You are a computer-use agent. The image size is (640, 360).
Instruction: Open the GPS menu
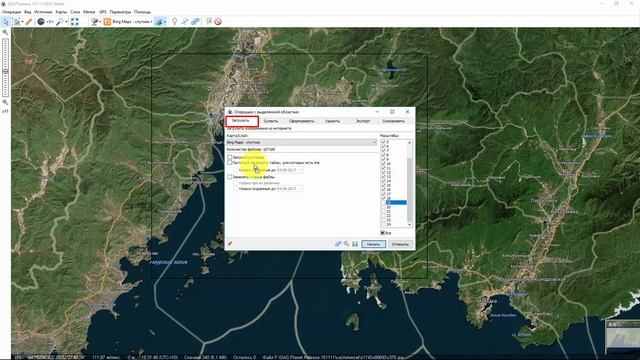point(102,12)
